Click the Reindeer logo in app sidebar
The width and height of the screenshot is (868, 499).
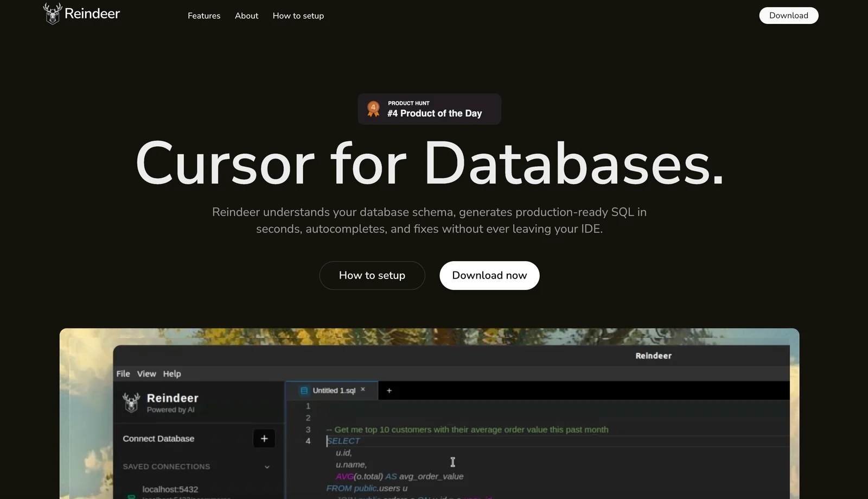pos(131,402)
